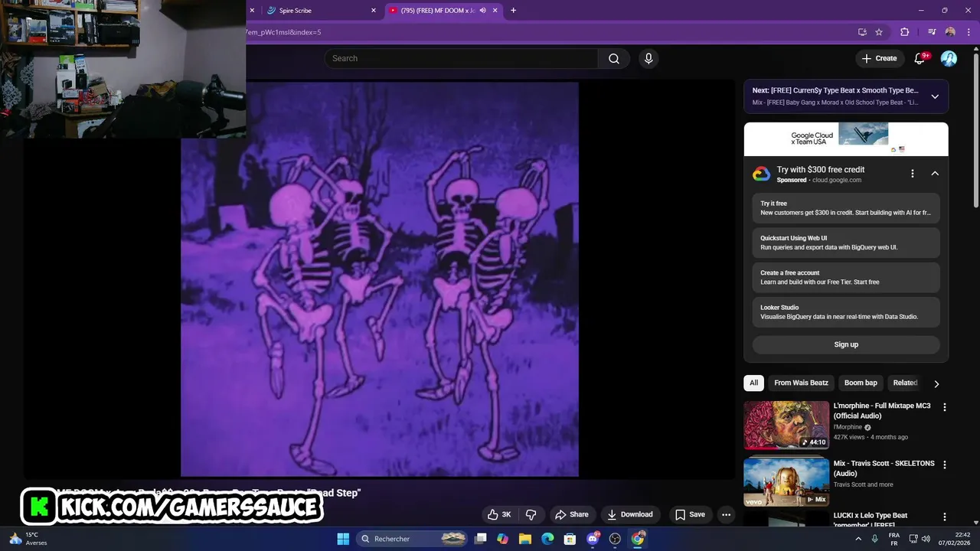The width and height of the screenshot is (980, 551).
Task: Select the Related chip
Action: coord(905,383)
